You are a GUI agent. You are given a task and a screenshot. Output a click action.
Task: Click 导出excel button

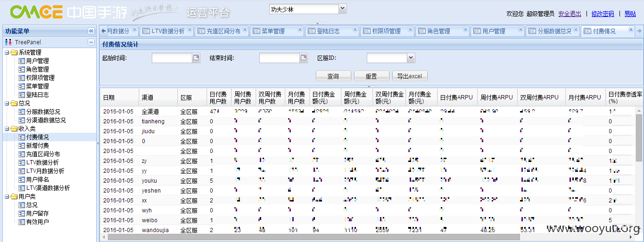click(x=410, y=76)
